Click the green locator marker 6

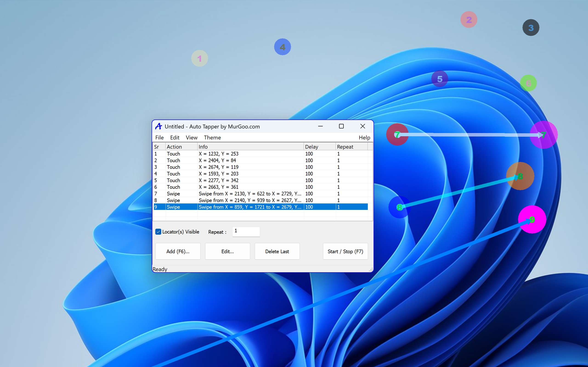click(529, 83)
